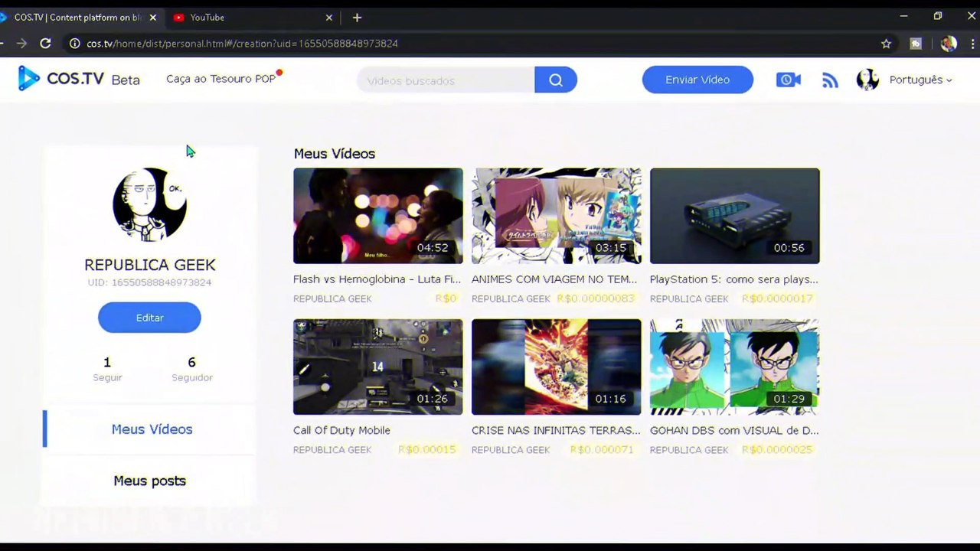The width and height of the screenshot is (980, 551).
Task: Click title 'ANIMES COM VIAGEM NO TEM...'
Action: 554,279
